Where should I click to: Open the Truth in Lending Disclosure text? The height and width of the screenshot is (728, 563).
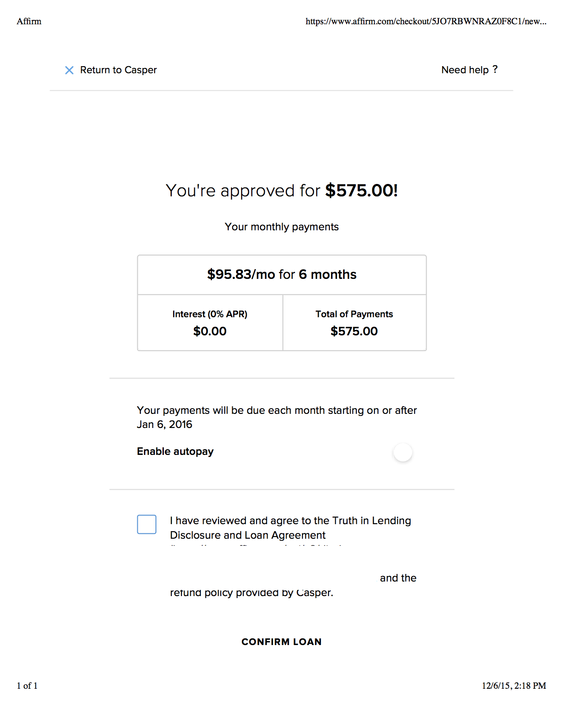[371, 521]
